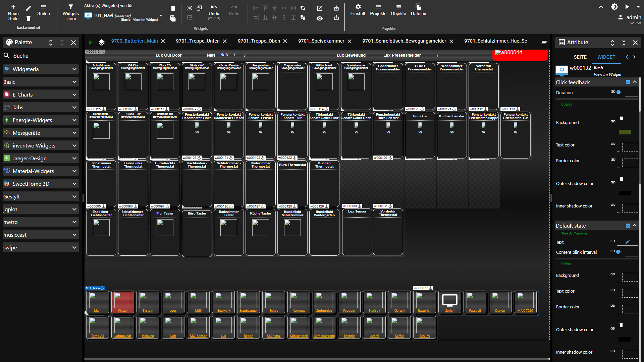
Task: Switch to SEITE attribute tab
Action: [x=580, y=57]
